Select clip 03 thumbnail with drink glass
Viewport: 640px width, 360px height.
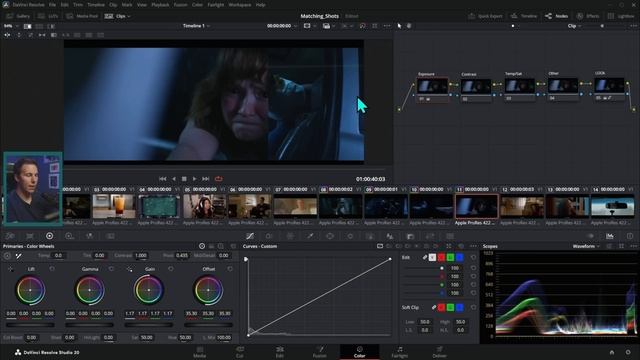click(x=114, y=206)
